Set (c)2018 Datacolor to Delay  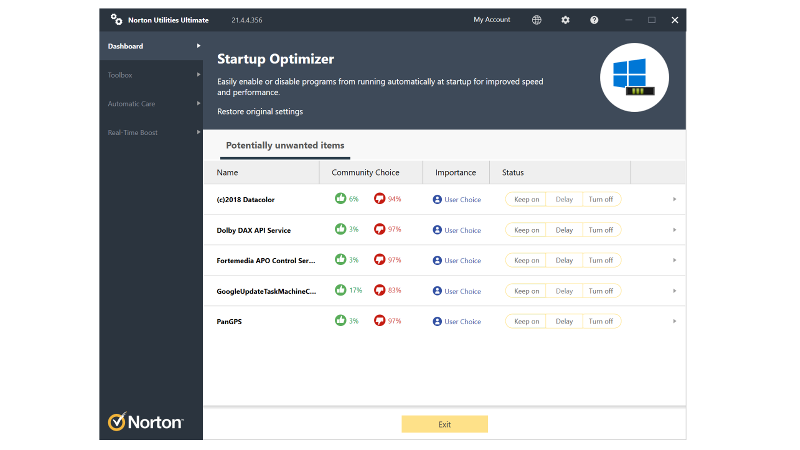tap(564, 199)
